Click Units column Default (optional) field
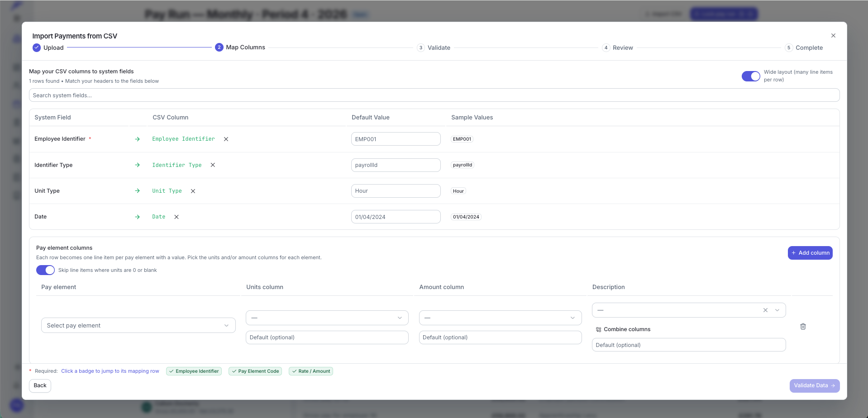This screenshot has height=418, width=868. pos(327,337)
